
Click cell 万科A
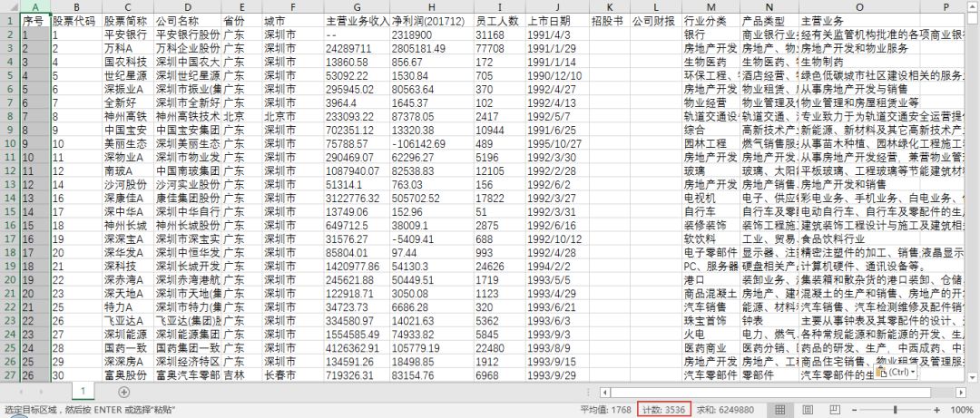(128, 48)
